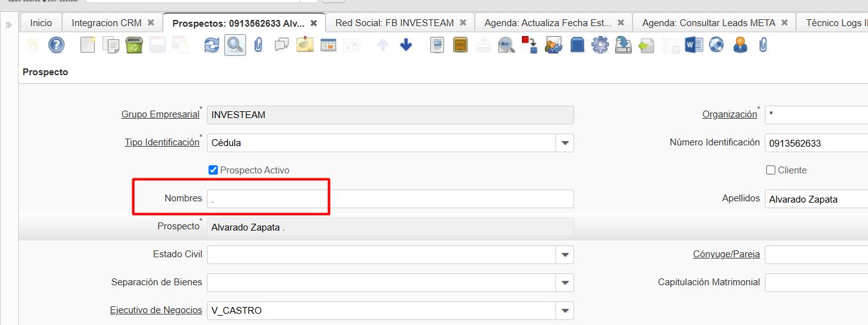Go to next record with down arrow
The image size is (868, 325).
click(x=406, y=45)
